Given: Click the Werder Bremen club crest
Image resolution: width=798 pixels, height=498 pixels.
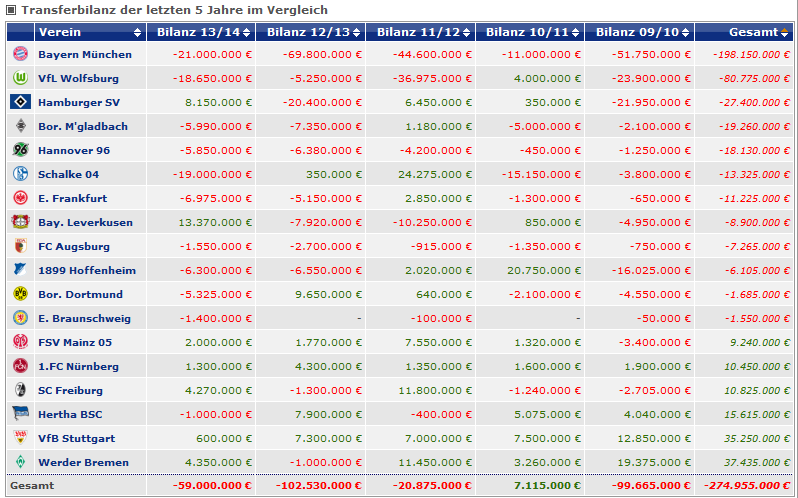Looking at the screenshot, I should 20,462.
